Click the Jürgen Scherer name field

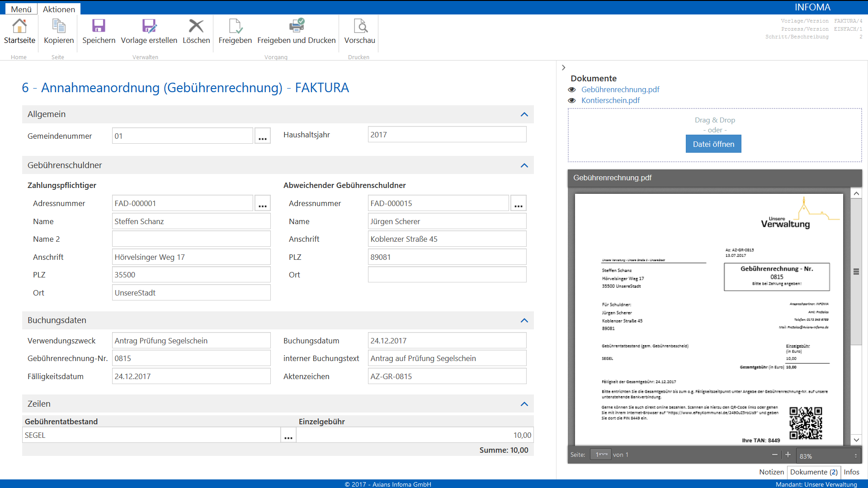[x=447, y=221]
